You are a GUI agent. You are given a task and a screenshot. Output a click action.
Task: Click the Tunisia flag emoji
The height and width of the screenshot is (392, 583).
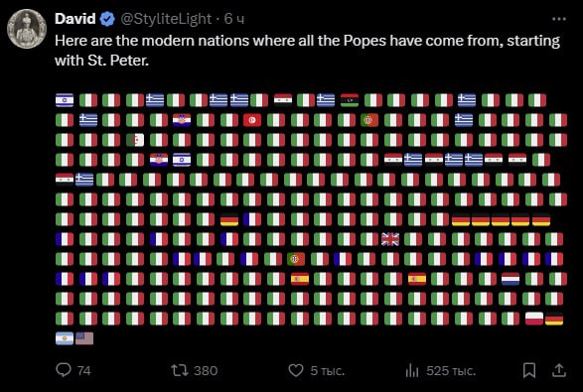click(x=252, y=120)
